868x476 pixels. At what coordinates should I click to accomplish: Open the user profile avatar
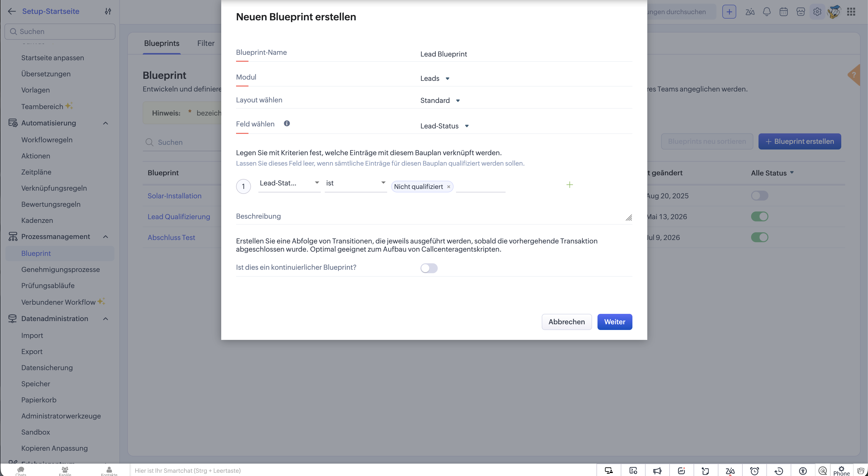[834, 12]
